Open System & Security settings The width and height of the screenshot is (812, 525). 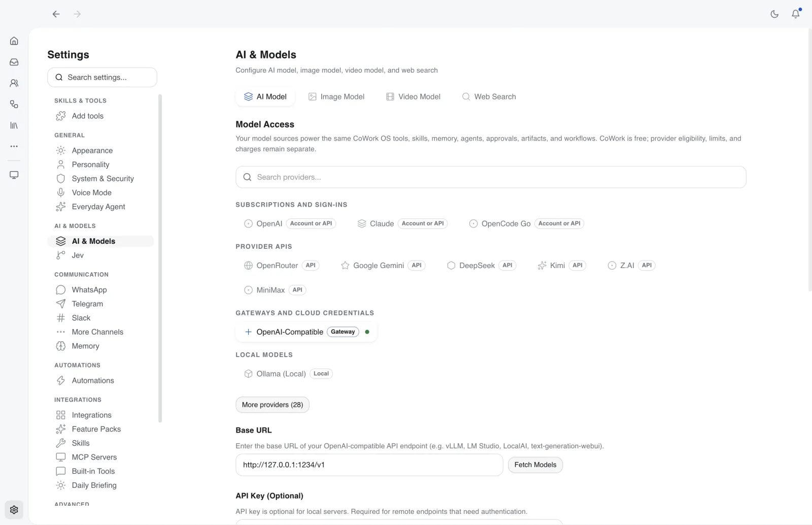pos(100,179)
